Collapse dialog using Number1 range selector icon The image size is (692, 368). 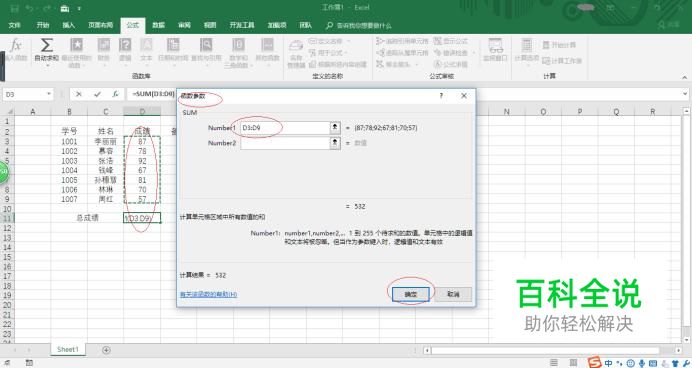[335, 128]
